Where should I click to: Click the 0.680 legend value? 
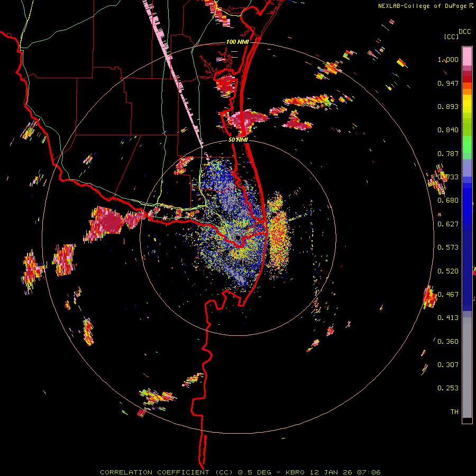[448, 200]
